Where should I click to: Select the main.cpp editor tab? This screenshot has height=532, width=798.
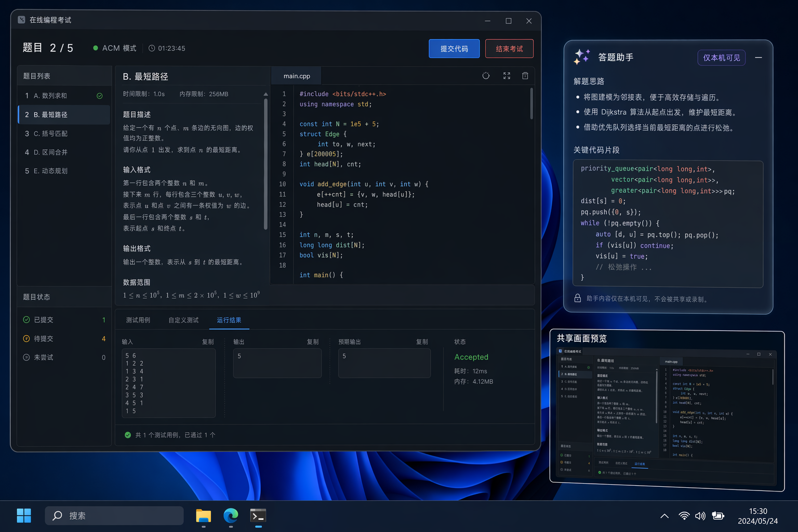[x=297, y=76]
